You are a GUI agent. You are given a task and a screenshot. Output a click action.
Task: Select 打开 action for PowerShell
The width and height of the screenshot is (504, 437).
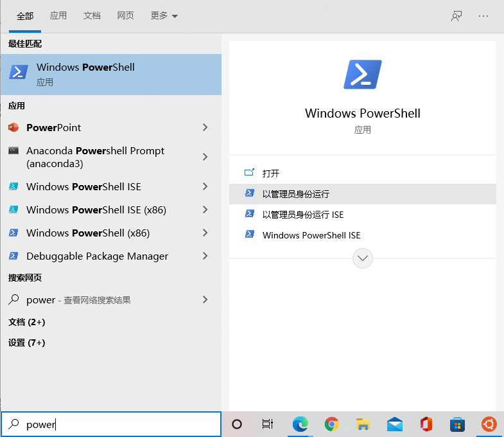click(x=363, y=174)
